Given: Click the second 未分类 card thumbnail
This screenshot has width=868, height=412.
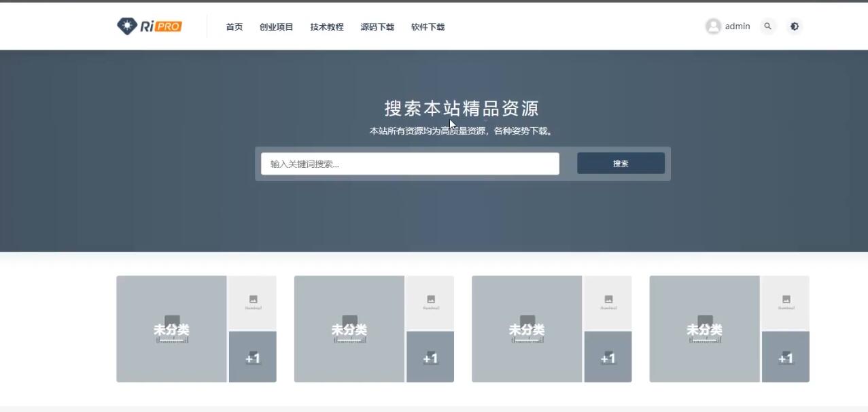Looking at the screenshot, I should click(349, 328).
